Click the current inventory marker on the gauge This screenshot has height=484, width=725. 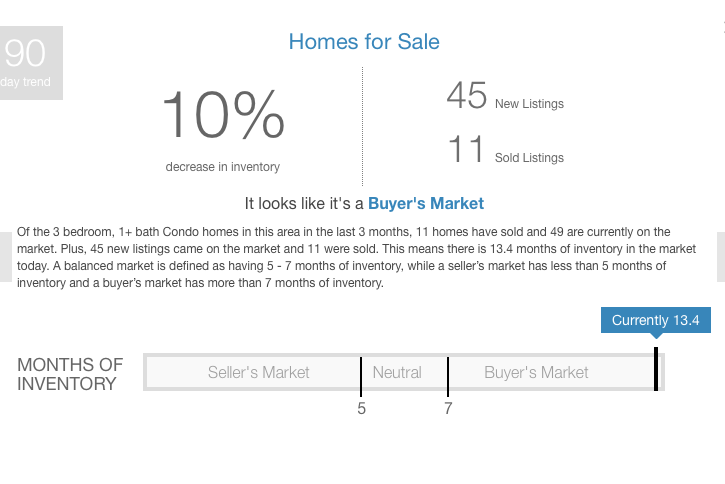click(656, 369)
